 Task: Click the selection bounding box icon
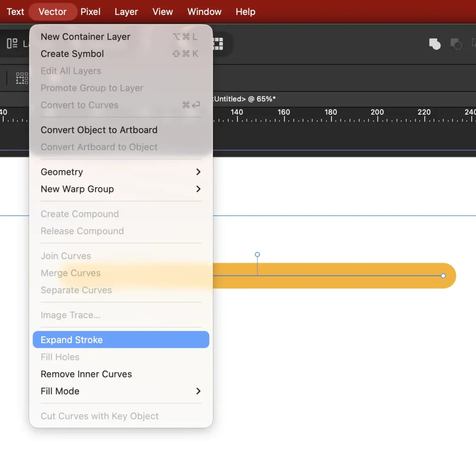(22, 78)
